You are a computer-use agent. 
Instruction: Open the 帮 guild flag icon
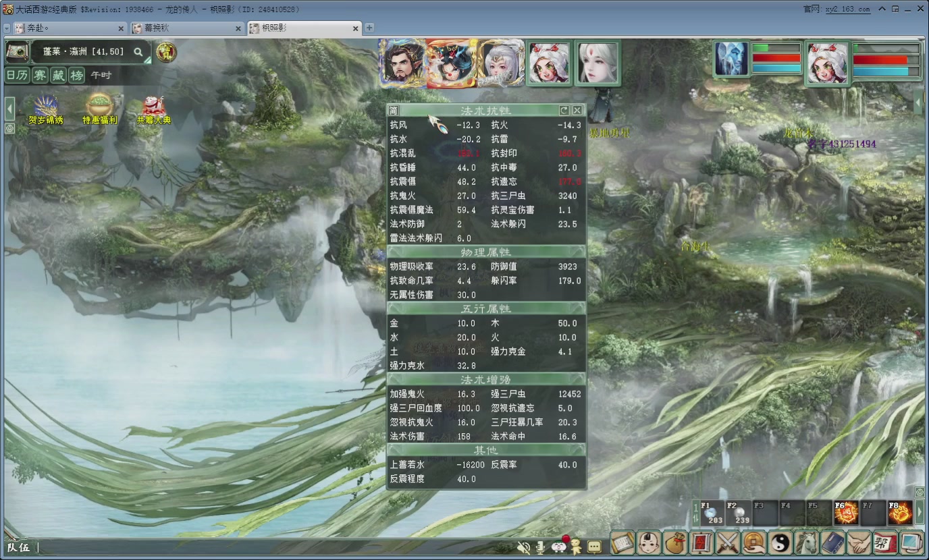[886, 542]
